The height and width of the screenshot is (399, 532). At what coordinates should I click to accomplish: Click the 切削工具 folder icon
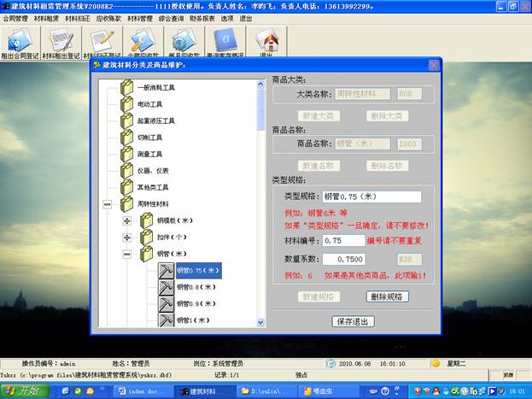[127, 137]
